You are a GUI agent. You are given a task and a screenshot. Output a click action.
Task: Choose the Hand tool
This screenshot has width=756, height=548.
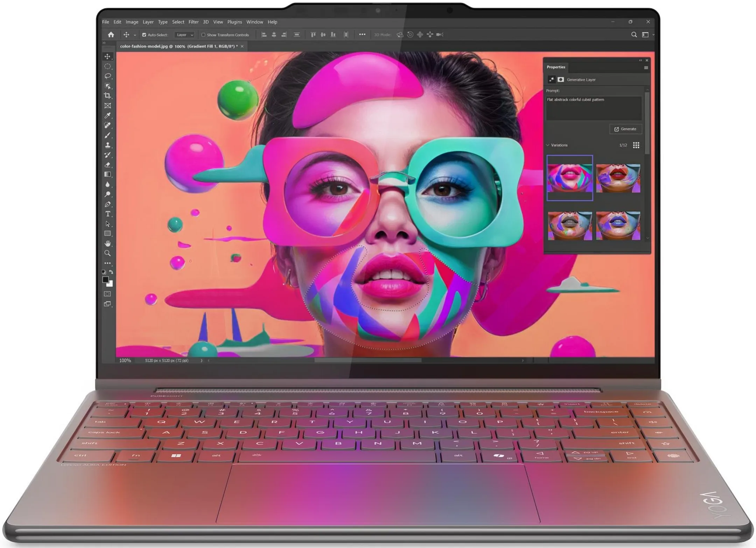click(107, 243)
